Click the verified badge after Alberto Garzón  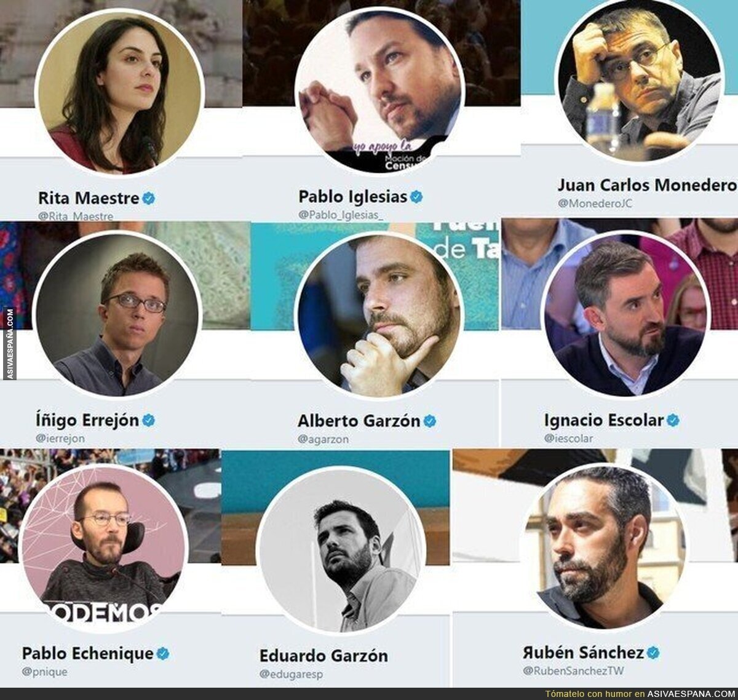[x=429, y=421]
